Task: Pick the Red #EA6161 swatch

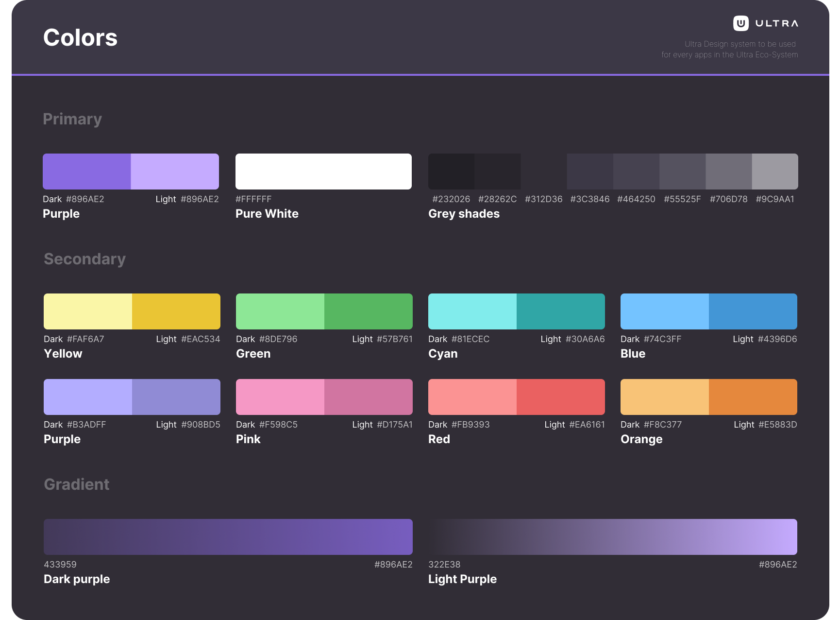Action: pos(561,397)
